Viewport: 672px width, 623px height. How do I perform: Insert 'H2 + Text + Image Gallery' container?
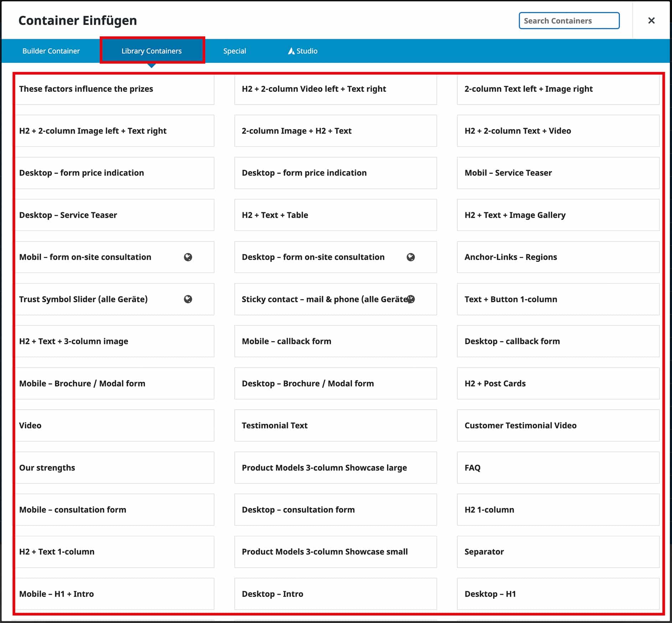point(558,215)
